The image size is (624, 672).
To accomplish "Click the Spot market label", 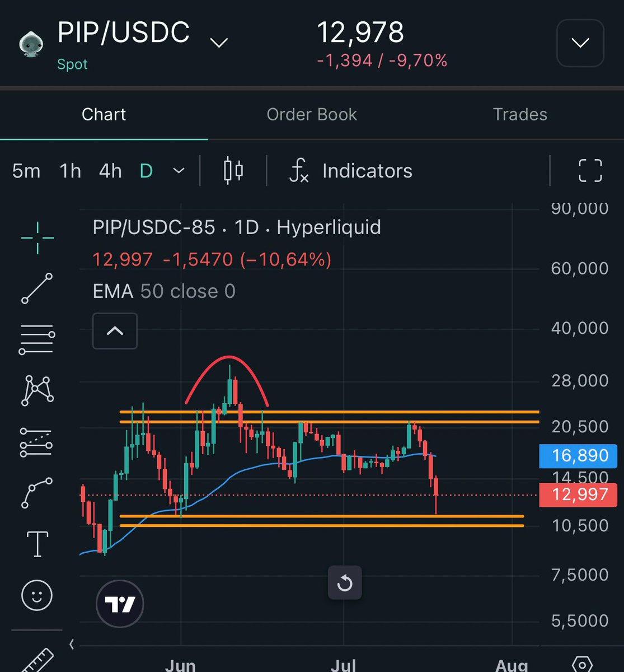I will pyautogui.click(x=72, y=64).
